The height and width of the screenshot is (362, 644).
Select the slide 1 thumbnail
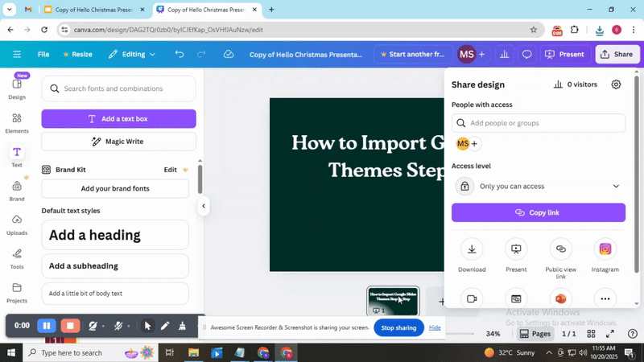click(393, 300)
